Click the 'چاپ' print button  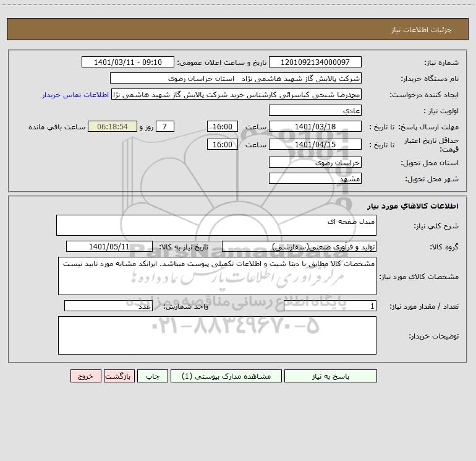tap(153, 376)
